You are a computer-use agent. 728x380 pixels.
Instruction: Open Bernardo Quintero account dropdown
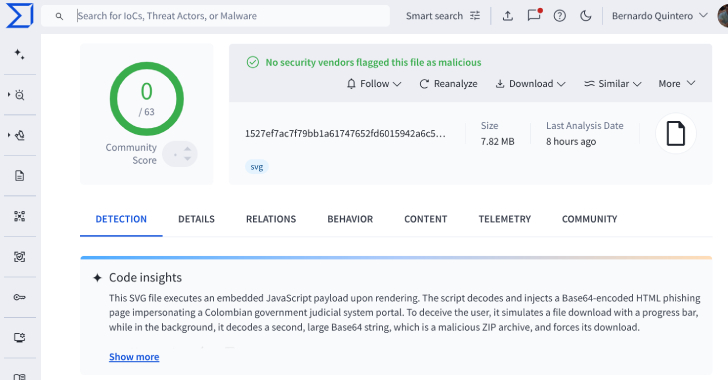point(659,16)
